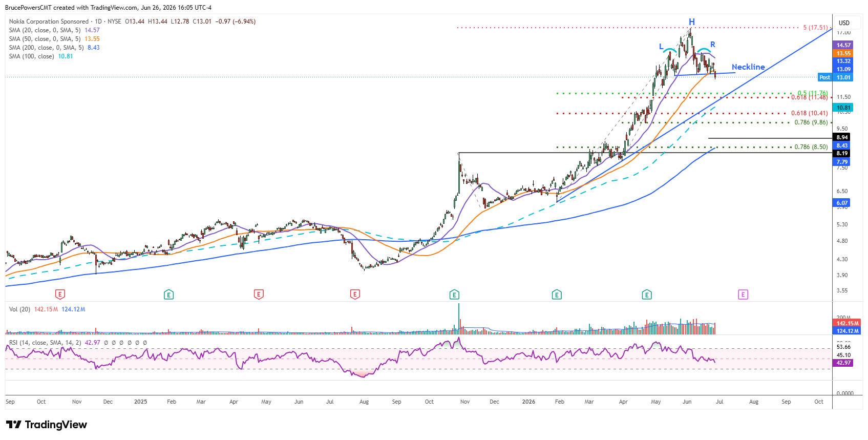Select the R right shoulder label
Screen dimensions: 868x440
(x=712, y=45)
